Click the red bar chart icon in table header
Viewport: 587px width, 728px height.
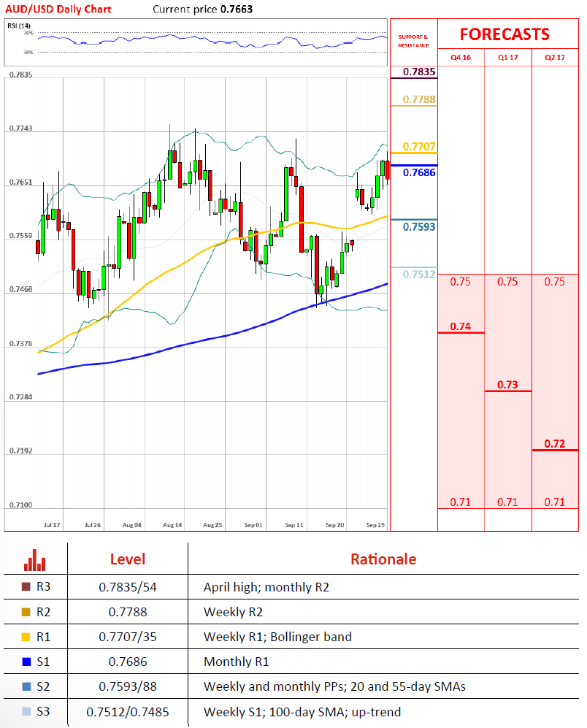click(x=35, y=560)
